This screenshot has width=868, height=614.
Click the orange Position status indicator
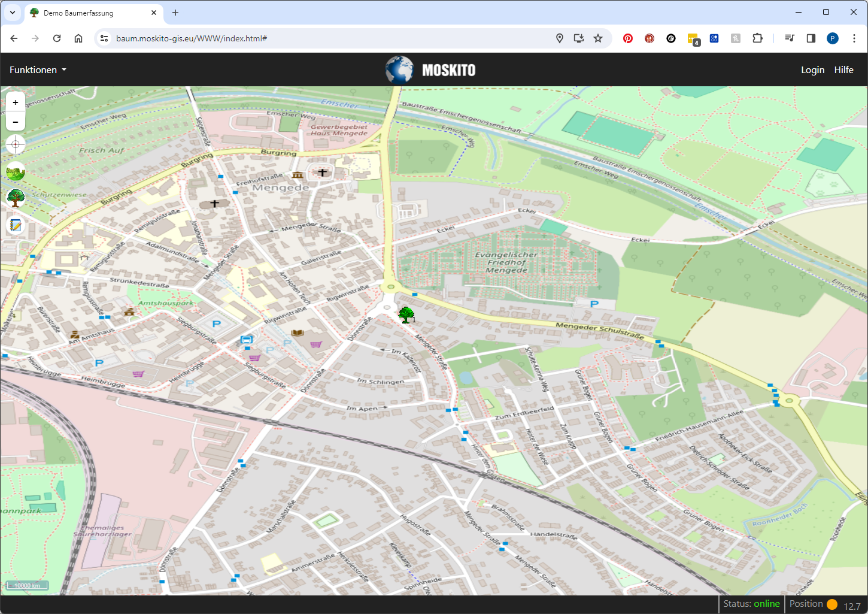pyautogui.click(x=831, y=604)
